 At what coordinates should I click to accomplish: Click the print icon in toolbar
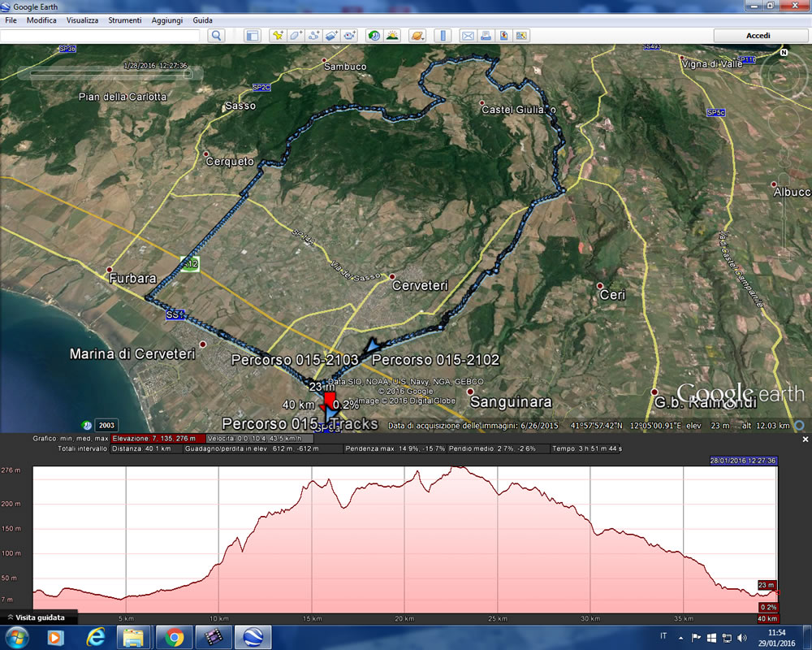pos(486,36)
